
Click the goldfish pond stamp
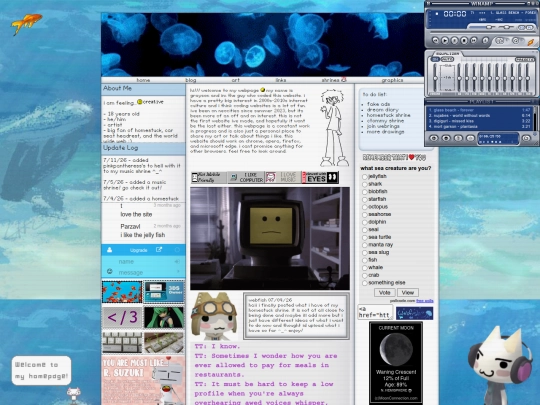[122, 292]
